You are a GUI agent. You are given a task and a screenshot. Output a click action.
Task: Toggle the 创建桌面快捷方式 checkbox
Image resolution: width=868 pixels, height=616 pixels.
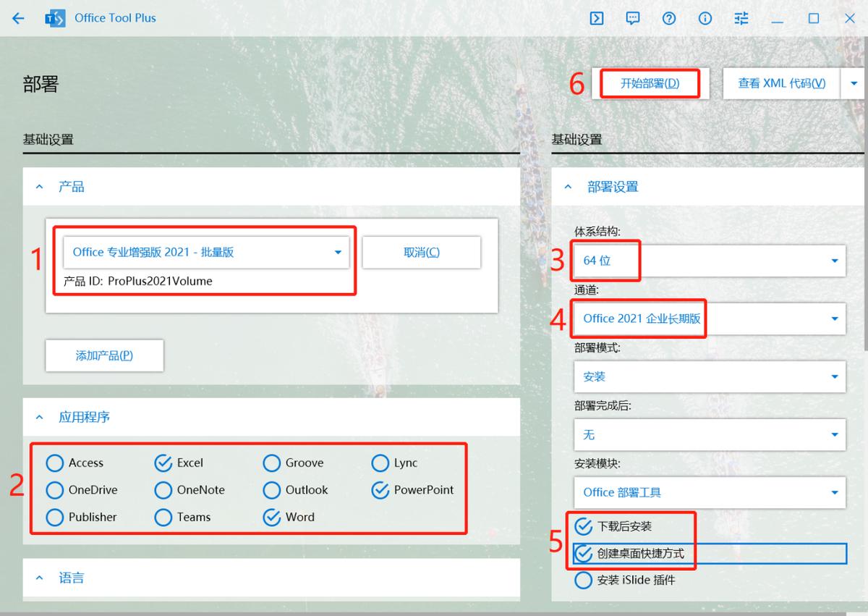point(584,553)
